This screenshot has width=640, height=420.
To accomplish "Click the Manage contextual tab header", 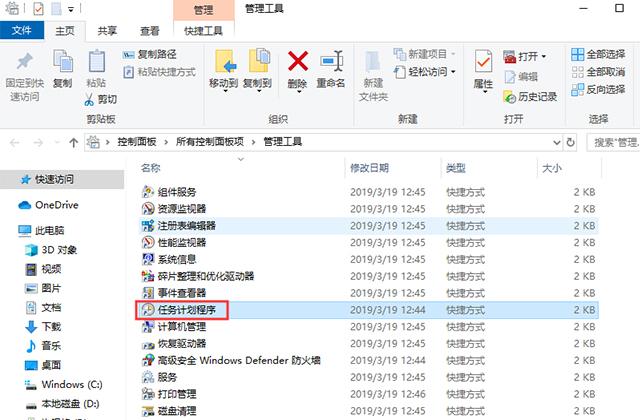I will point(203,10).
